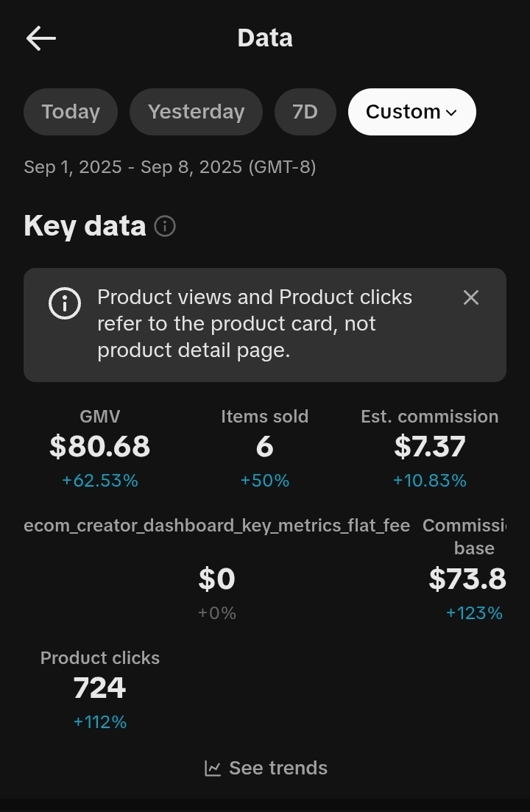This screenshot has height=812, width=530.
Task: Tap the Items sold metric
Action: click(265, 447)
